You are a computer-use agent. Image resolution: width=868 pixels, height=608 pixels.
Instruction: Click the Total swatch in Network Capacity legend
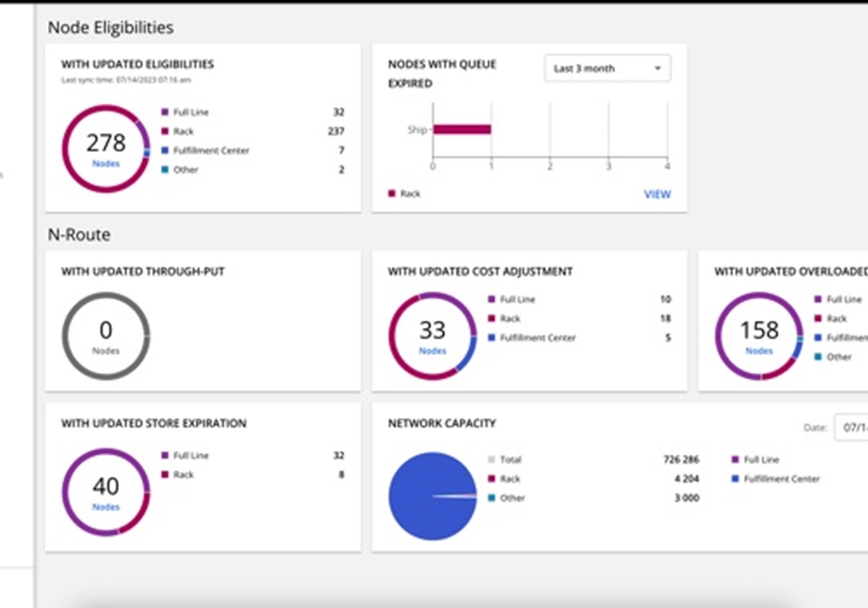(x=492, y=460)
